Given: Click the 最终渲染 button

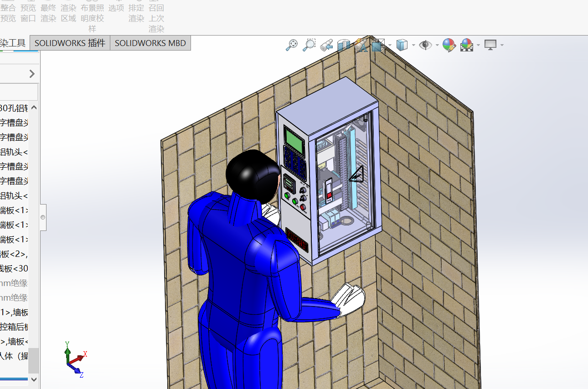Looking at the screenshot, I should pos(48,13).
